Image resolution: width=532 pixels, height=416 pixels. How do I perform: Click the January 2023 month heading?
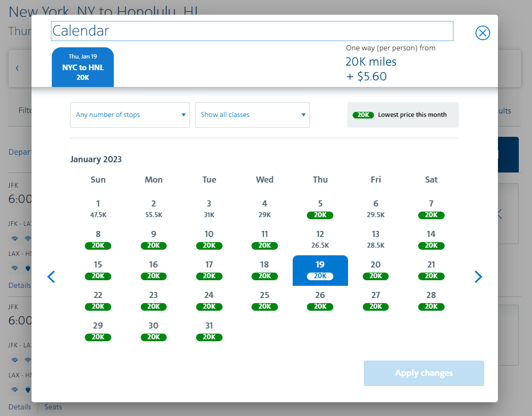96,159
